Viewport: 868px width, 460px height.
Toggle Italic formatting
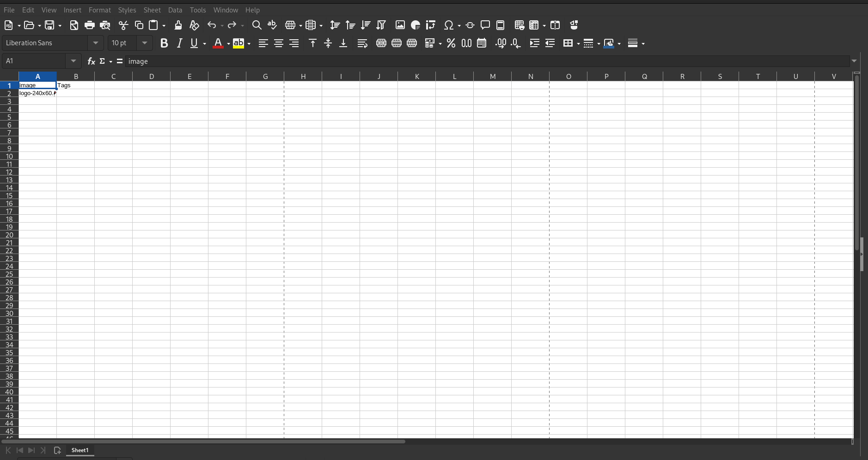pos(179,43)
